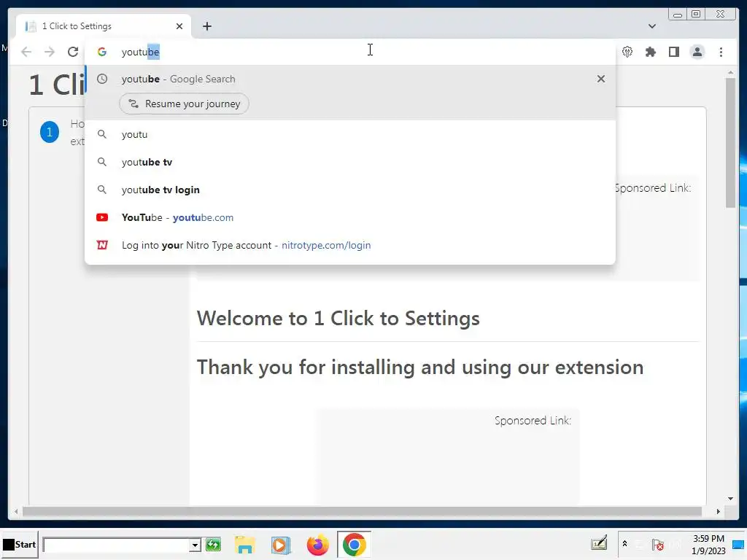747x560 pixels.
Task: Open the Nitro Type login suggestion
Action: pos(350,245)
